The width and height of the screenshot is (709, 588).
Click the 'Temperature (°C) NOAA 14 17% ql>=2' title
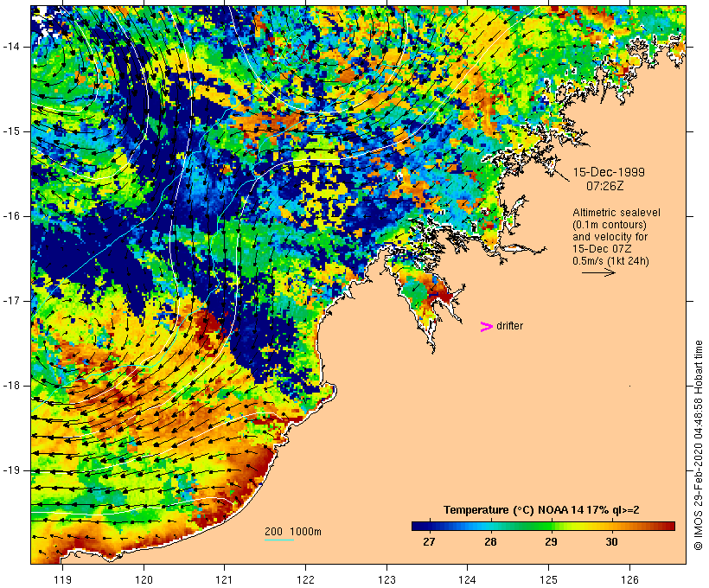(x=541, y=510)
